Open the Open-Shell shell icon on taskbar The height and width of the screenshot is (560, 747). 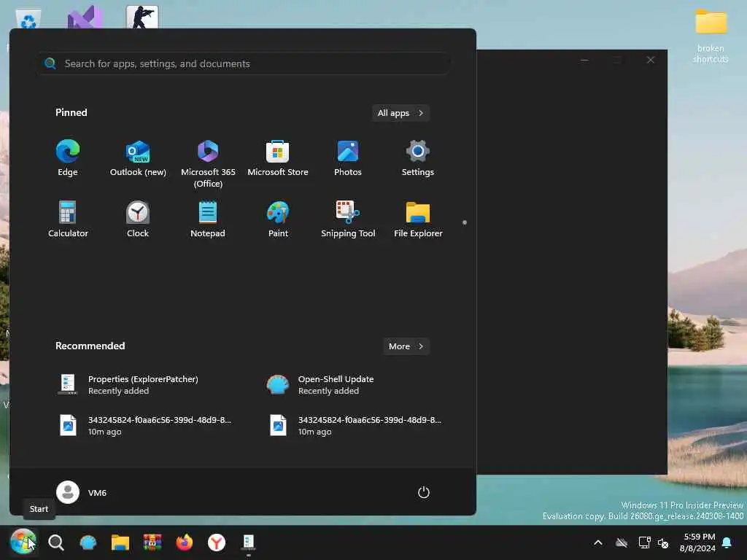pos(88,542)
